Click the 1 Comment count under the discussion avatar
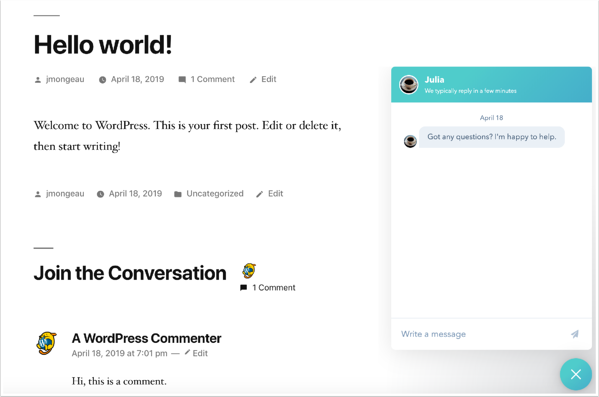The height and width of the screenshot is (397, 599). 274,288
